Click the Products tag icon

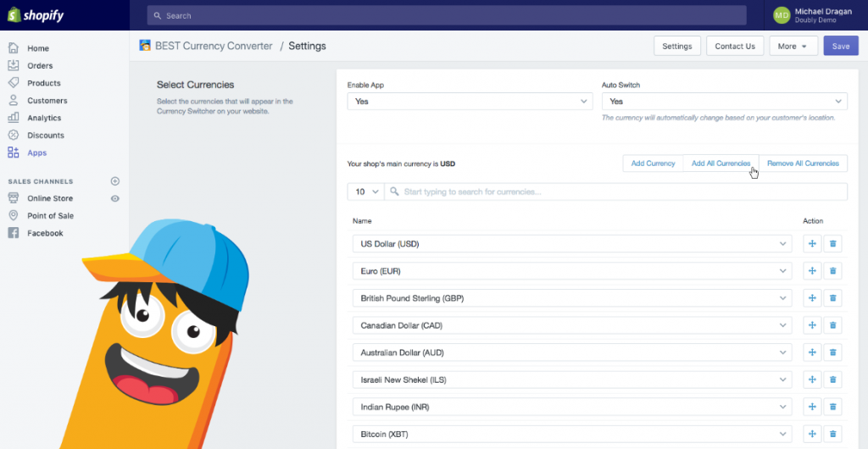pos(14,83)
